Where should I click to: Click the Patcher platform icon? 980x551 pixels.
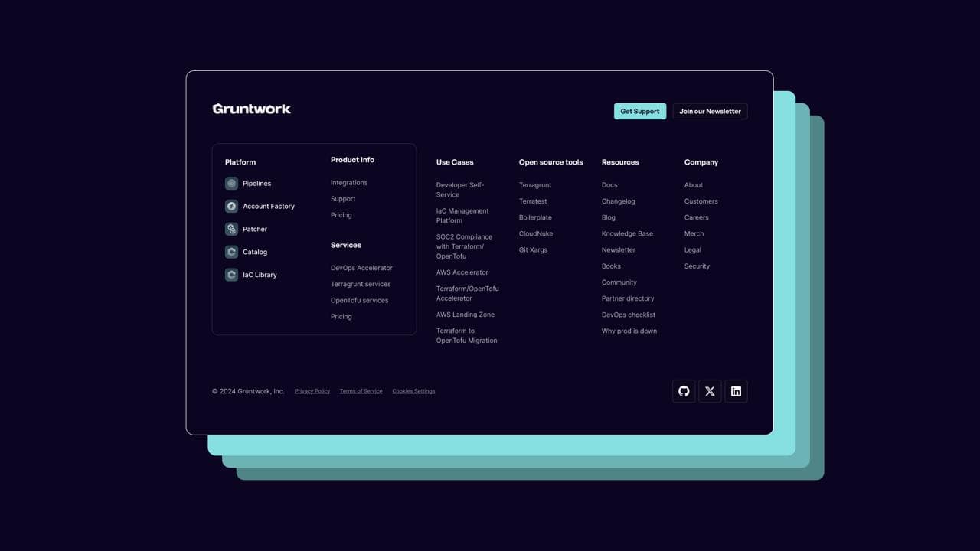pyautogui.click(x=231, y=229)
